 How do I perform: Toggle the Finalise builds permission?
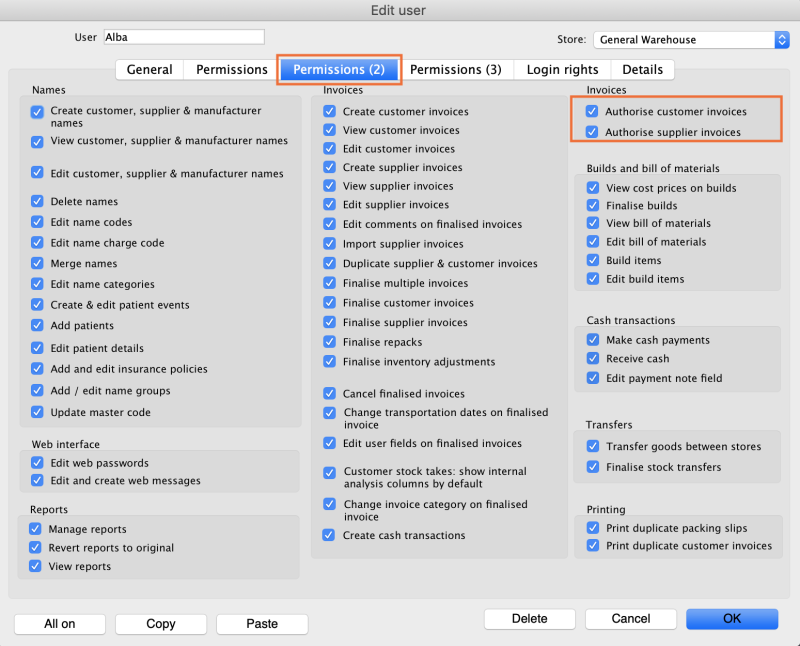(x=592, y=205)
